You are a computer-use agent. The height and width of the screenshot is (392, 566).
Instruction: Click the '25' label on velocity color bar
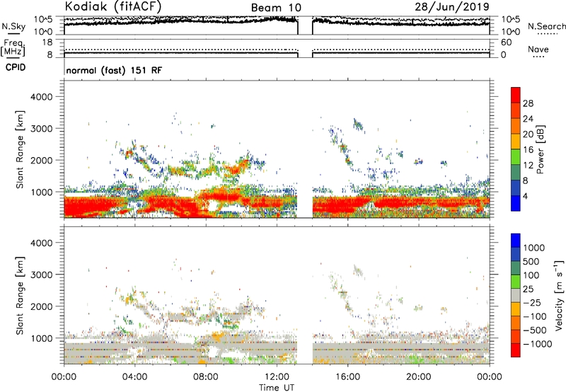tap(529, 289)
